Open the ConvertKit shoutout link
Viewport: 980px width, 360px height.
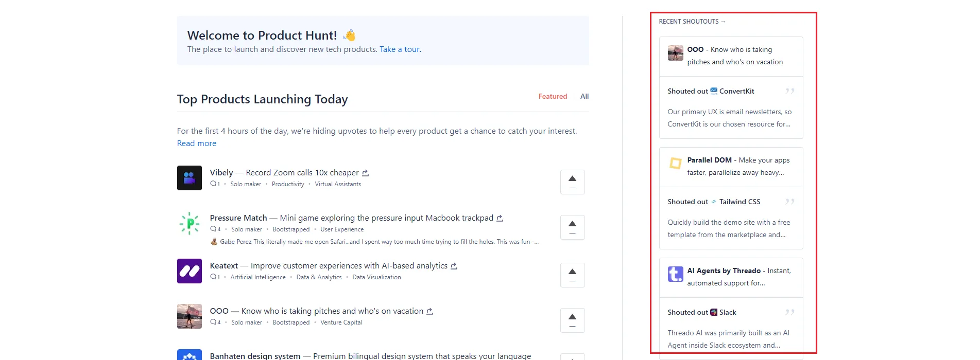(x=736, y=92)
